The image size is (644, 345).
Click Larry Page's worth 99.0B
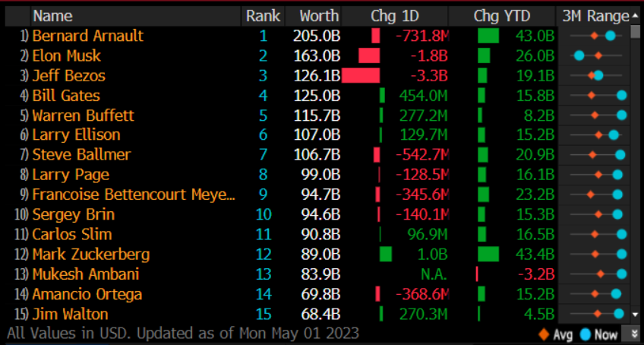click(x=320, y=175)
